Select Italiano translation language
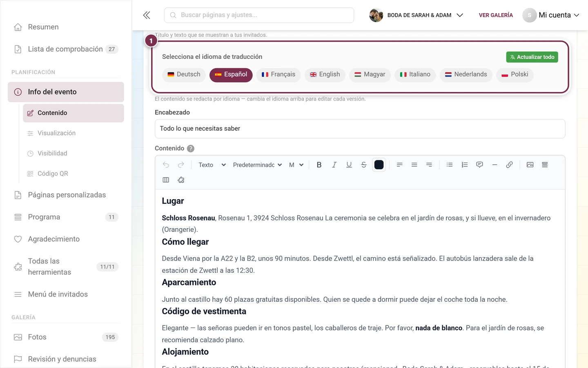Screen dimensions: 588x368 (415, 74)
